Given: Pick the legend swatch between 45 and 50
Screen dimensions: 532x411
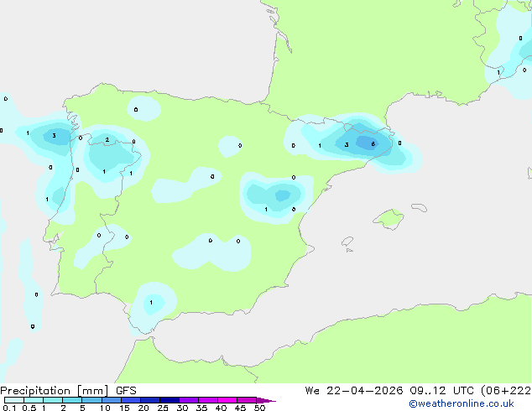Looking at the screenshot, I should click(x=247, y=400).
